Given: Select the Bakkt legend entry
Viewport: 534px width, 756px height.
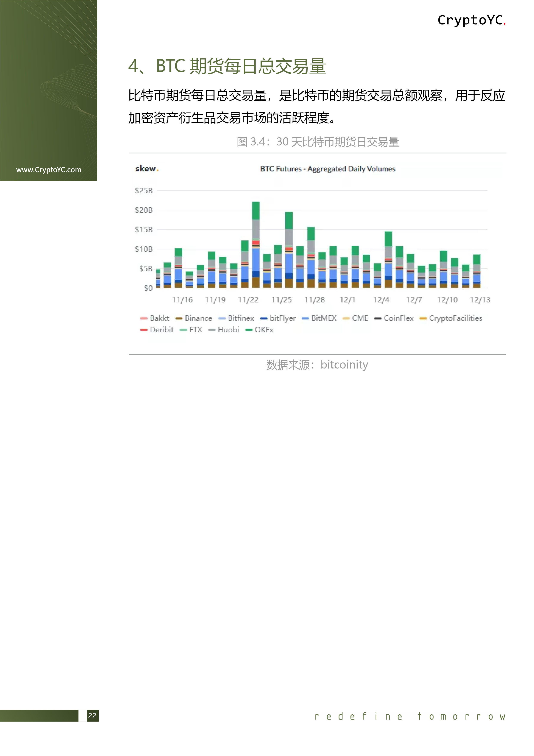Looking at the screenshot, I should (155, 318).
